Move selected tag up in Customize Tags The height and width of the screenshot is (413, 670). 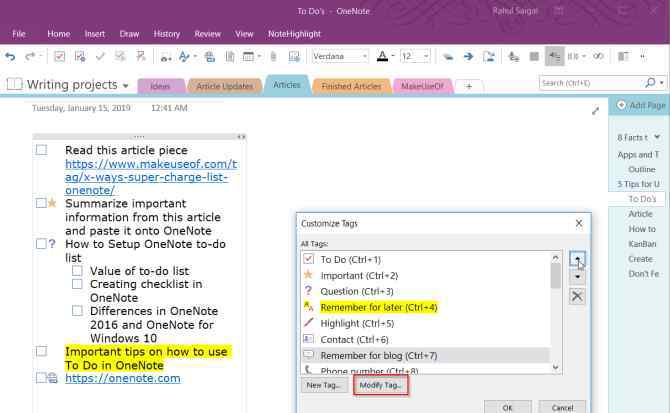coord(577,259)
